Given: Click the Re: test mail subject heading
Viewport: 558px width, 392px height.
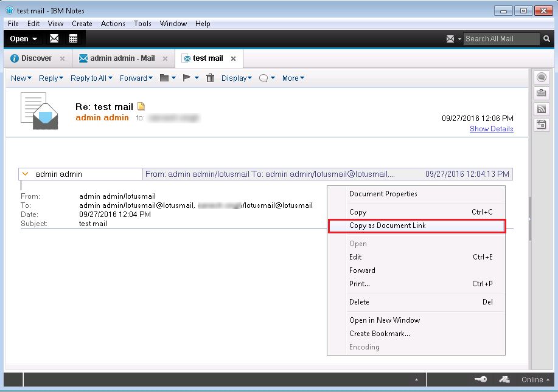Looking at the screenshot, I should 104,106.
